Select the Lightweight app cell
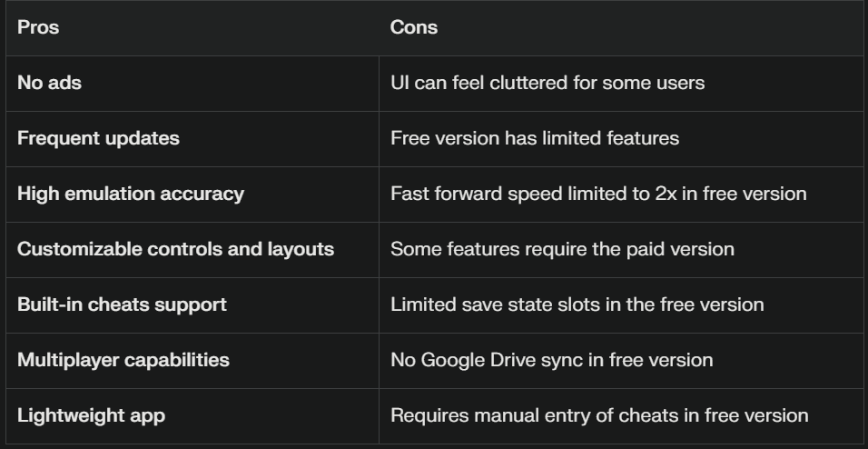 (x=192, y=415)
